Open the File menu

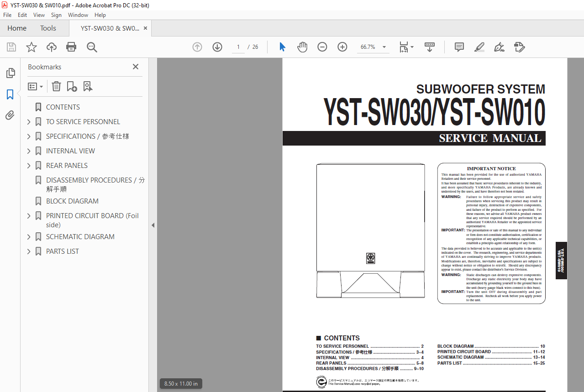coord(7,15)
